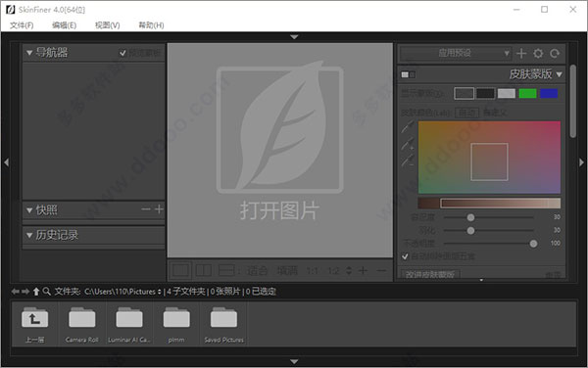The height and width of the screenshot is (368, 588).
Task: Collapse the bottom filmstrip with the bottom arrow
Action: [294, 361]
